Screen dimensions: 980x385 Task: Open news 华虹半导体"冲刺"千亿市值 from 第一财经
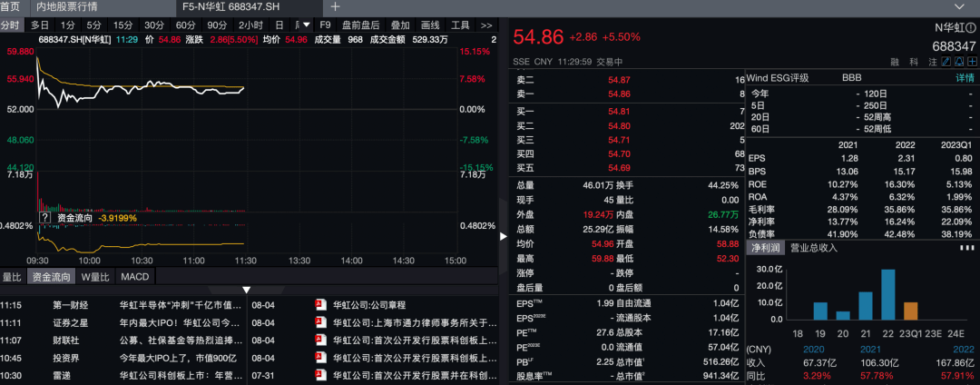tap(180, 306)
